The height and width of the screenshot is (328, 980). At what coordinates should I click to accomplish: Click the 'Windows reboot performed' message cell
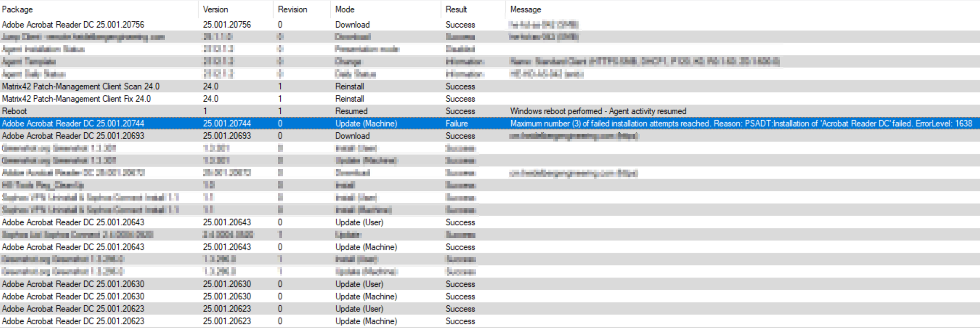pyautogui.click(x=598, y=111)
